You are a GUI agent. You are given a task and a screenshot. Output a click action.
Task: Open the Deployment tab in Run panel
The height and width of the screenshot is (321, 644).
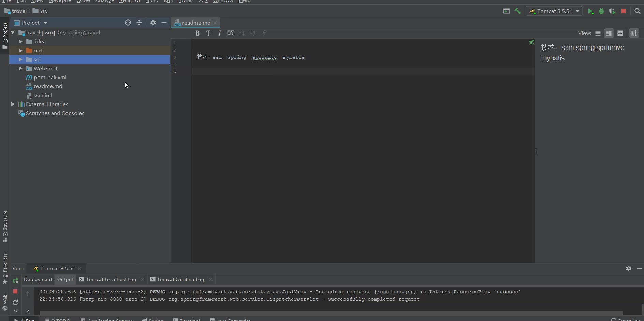click(38, 279)
